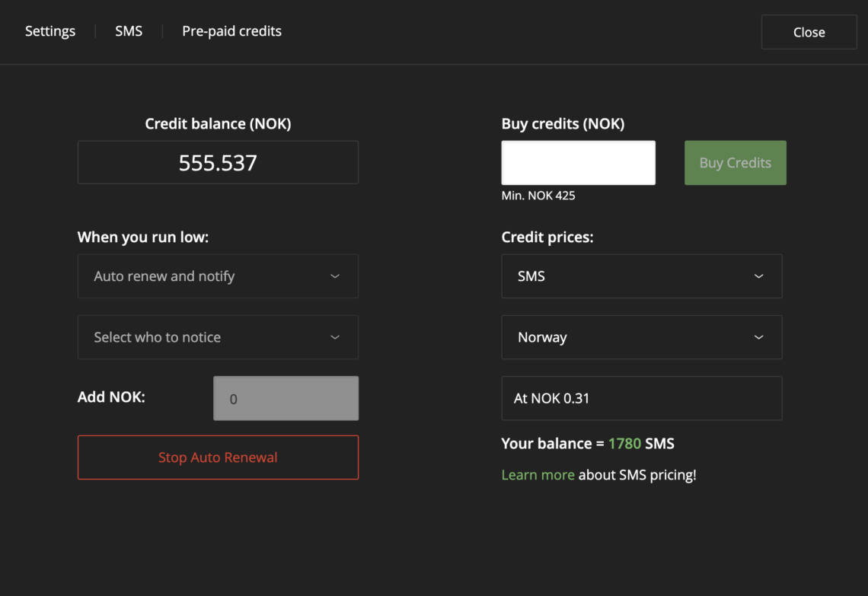The width and height of the screenshot is (868, 596).
Task: Choose a country from the Norway dropdown
Action: [640, 337]
